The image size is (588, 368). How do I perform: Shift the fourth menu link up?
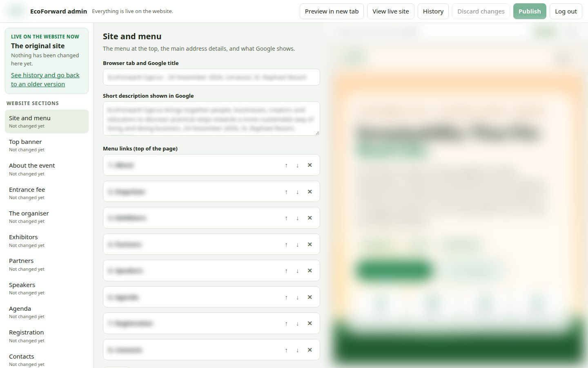coord(286,245)
